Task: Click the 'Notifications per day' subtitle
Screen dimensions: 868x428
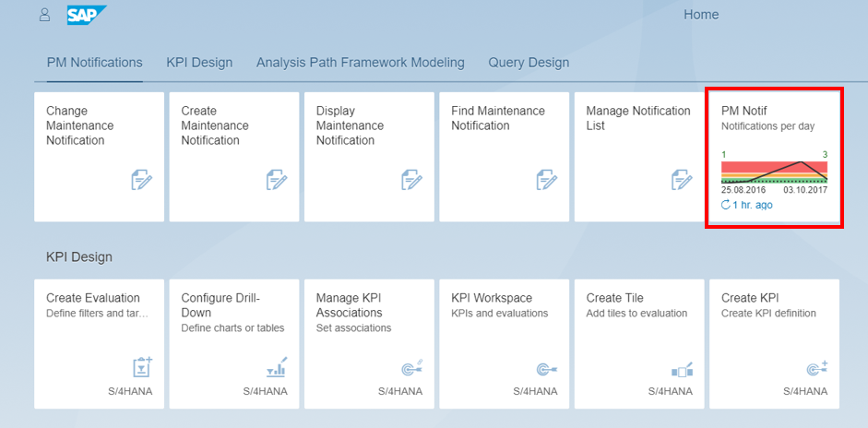Action: 767,126
